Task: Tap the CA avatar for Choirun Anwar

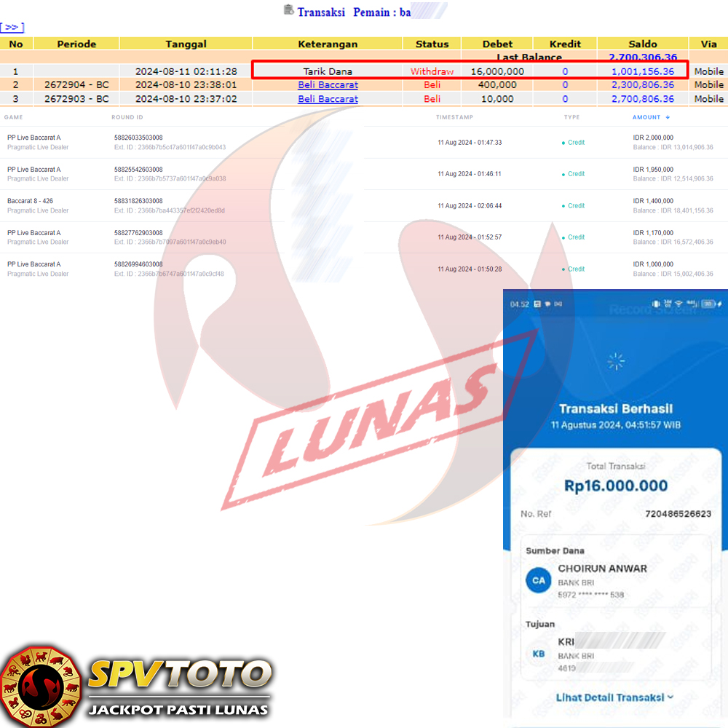Action: (x=538, y=580)
